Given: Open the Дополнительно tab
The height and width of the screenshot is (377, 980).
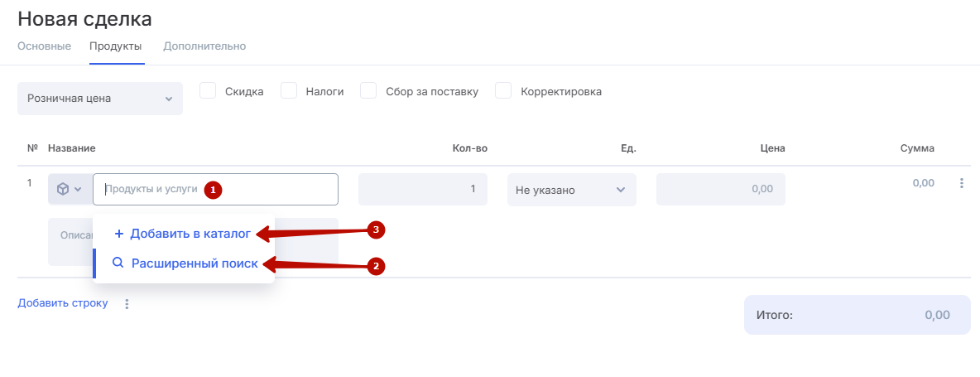Looking at the screenshot, I should pyautogui.click(x=204, y=46).
